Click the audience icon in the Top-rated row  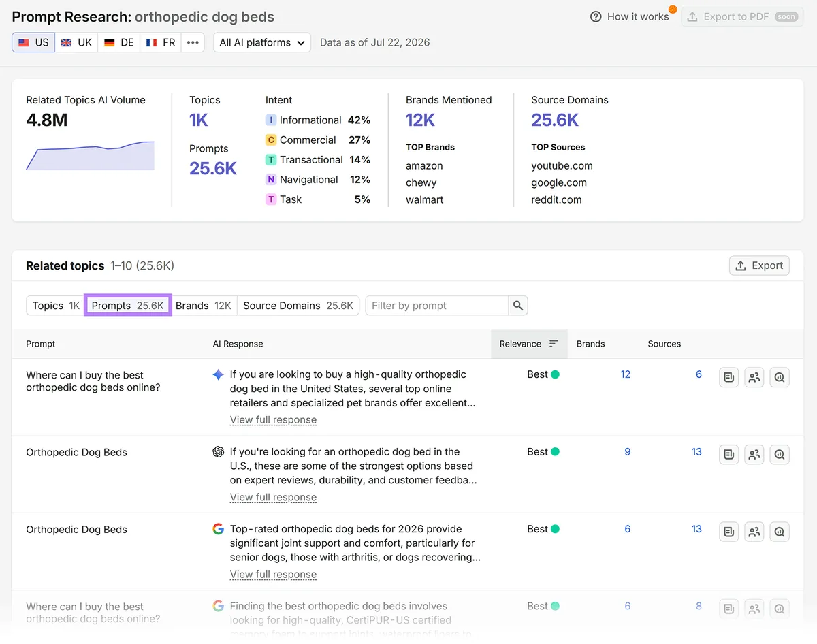point(754,532)
